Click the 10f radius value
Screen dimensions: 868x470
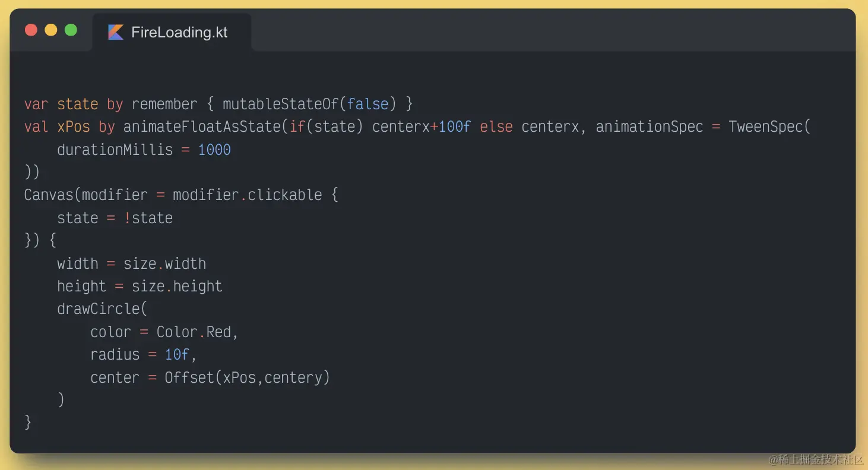(x=177, y=355)
